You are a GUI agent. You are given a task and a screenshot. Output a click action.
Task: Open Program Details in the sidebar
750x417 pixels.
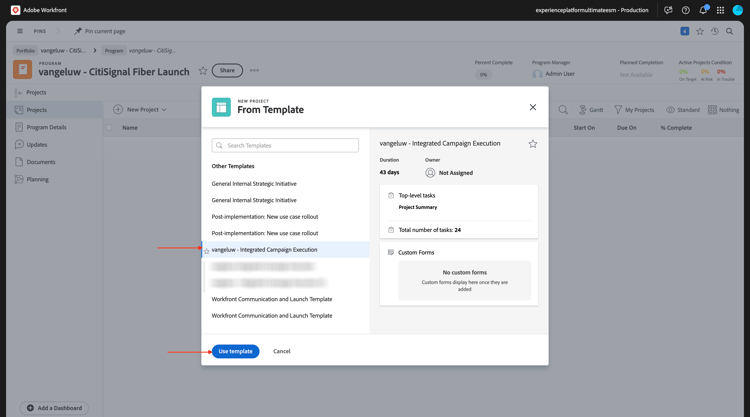[46, 127]
